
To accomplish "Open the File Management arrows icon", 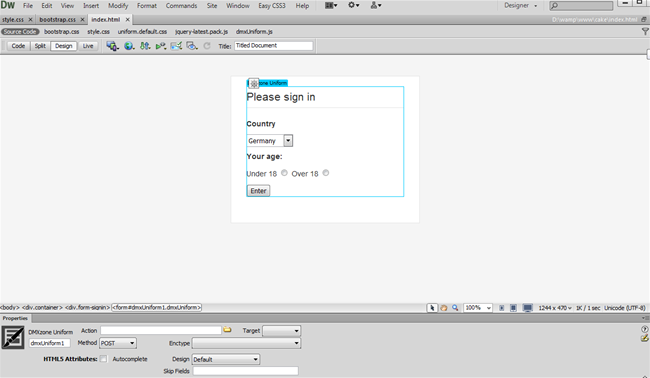I will [145, 46].
